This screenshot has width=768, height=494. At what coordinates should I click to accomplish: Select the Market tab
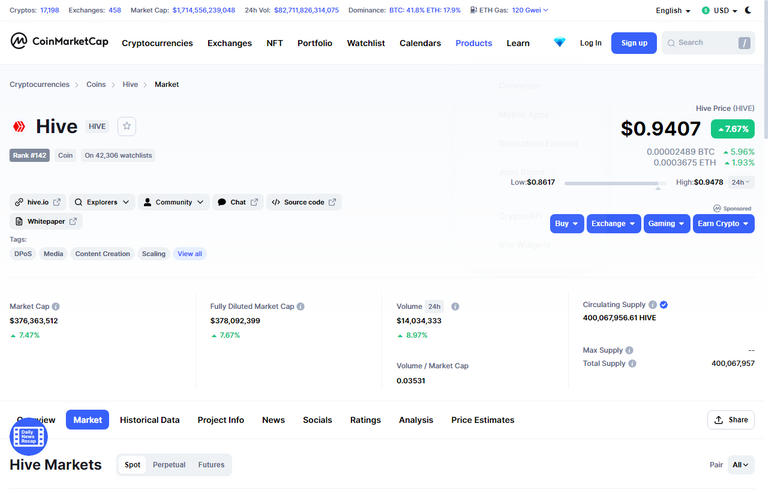point(88,420)
